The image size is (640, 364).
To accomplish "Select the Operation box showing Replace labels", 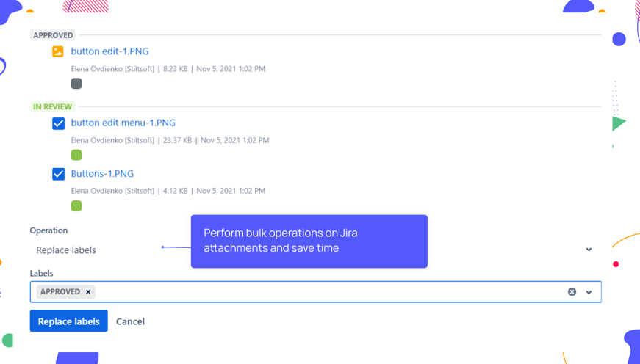I will point(96,250).
